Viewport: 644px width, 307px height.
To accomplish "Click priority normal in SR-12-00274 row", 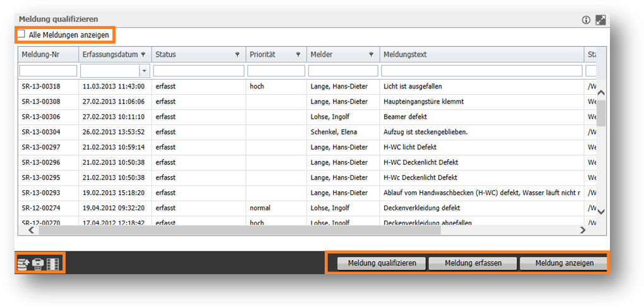I will [260, 208].
